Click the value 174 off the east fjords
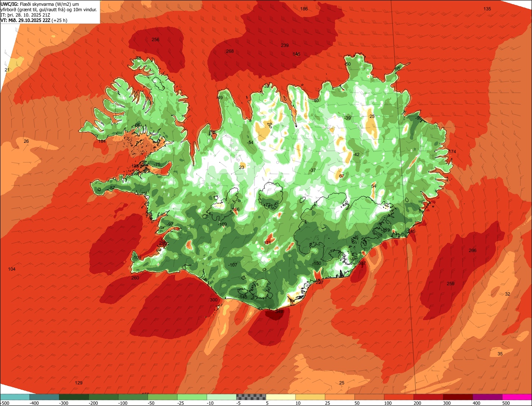 452,152
